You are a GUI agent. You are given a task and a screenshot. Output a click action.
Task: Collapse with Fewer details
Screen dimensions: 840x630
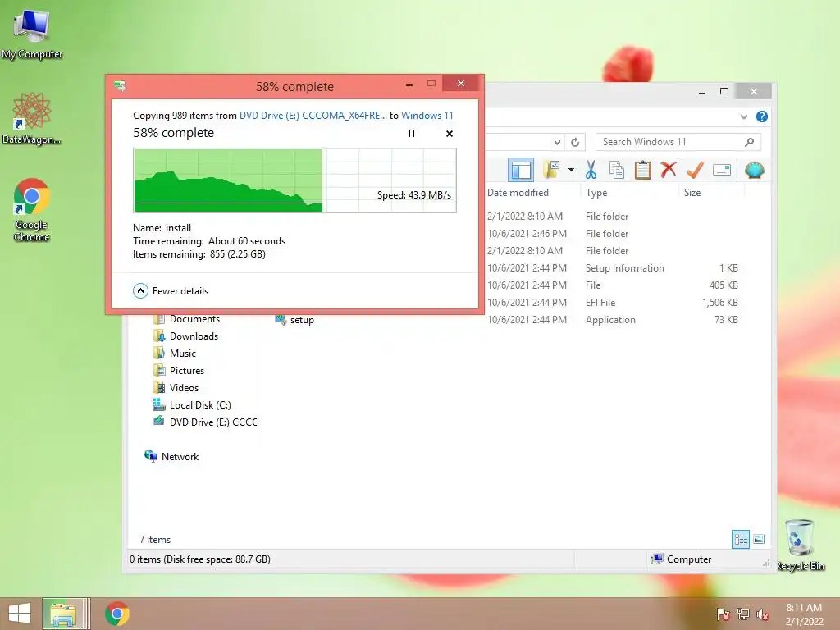(171, 291)
